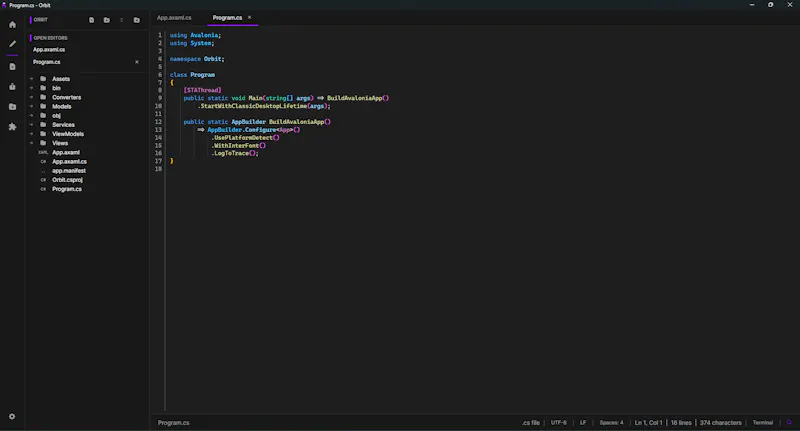Close the Program.cs editor tab

coord(249,17)
